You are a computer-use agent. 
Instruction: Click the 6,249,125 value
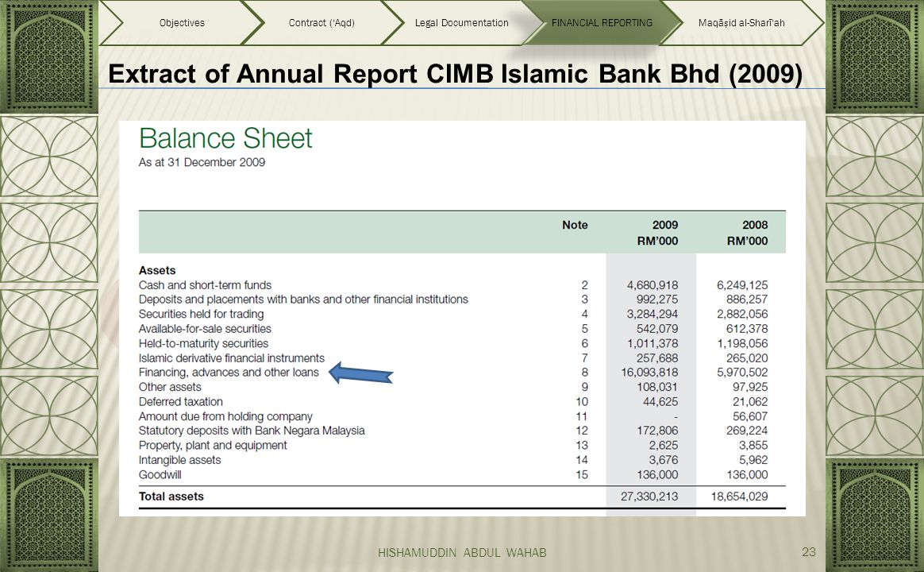pyautogui.click(x=742, y=285)
